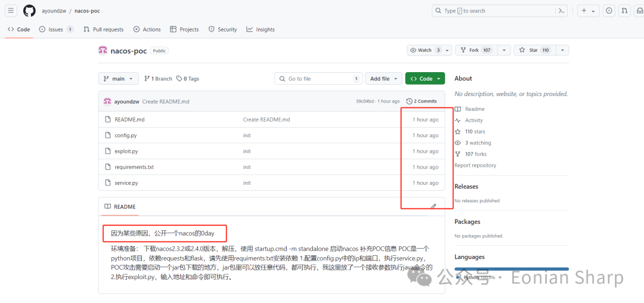
Task: View the 3 watching link
Action: [x=473, y=143]
